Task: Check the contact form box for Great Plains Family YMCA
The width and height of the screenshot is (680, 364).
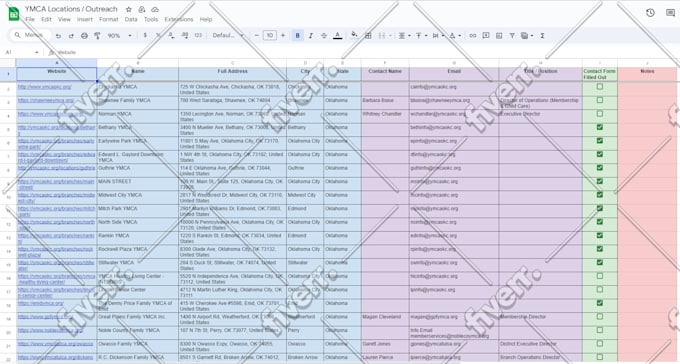Action: click(600, 317)
